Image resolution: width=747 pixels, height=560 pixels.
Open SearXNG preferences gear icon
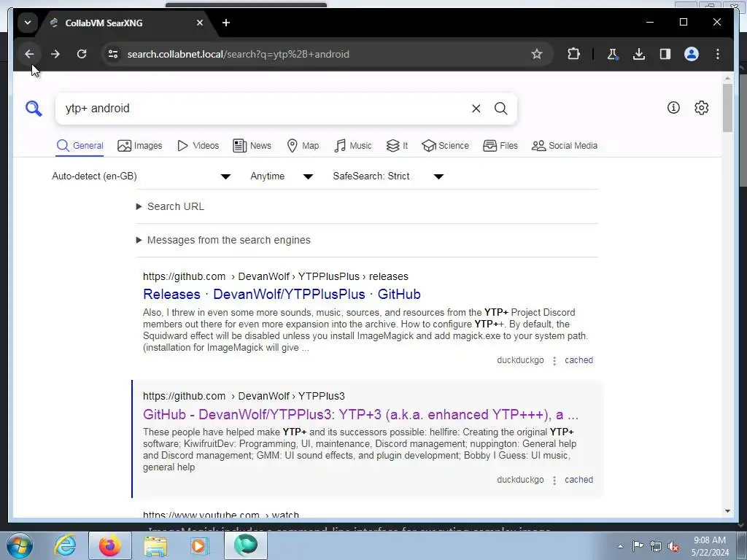point(701,108)
